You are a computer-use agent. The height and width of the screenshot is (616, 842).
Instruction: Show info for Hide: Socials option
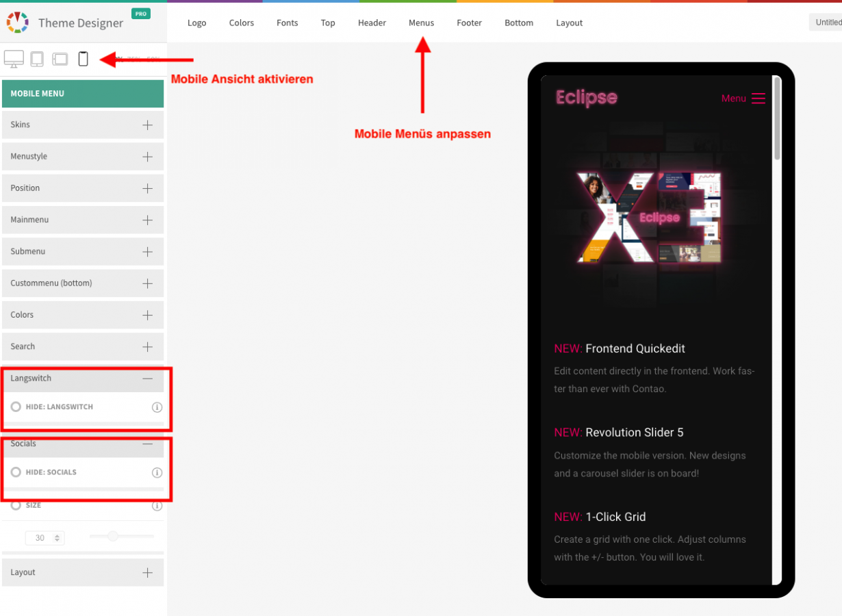[x=157, y=472]
